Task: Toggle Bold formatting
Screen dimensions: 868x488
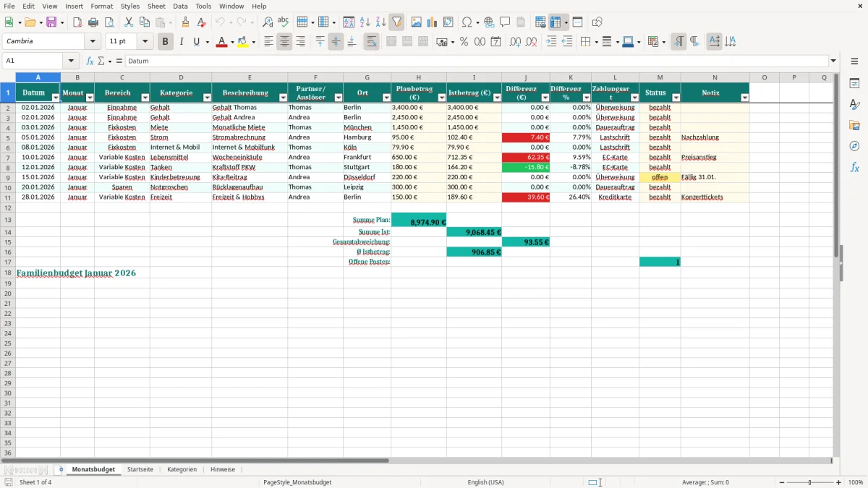Action: click(165, 42)
